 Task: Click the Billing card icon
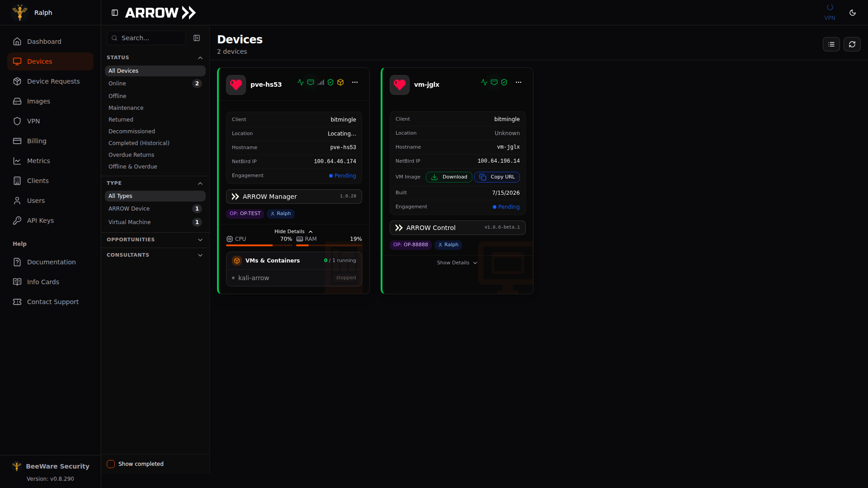tap(17, 141)
